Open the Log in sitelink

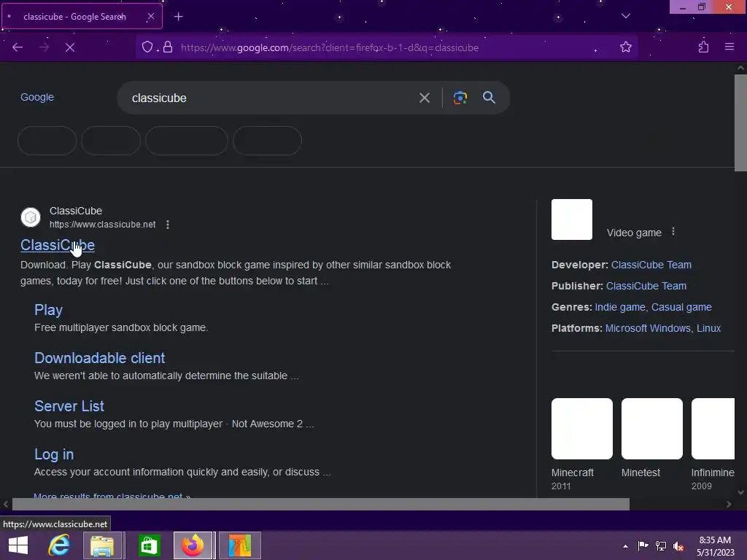click(x=54, y=454)
